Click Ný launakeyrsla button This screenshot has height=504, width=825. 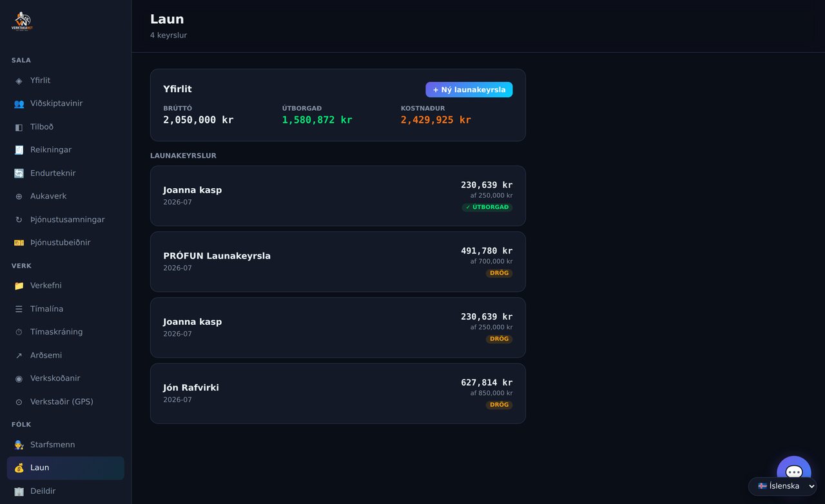click(x=469, y=90)
